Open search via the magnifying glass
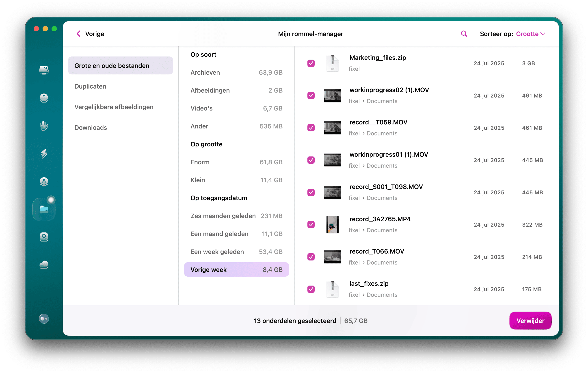Image resolution: width=588 pixels, height=373 pixels. [464, 34]
